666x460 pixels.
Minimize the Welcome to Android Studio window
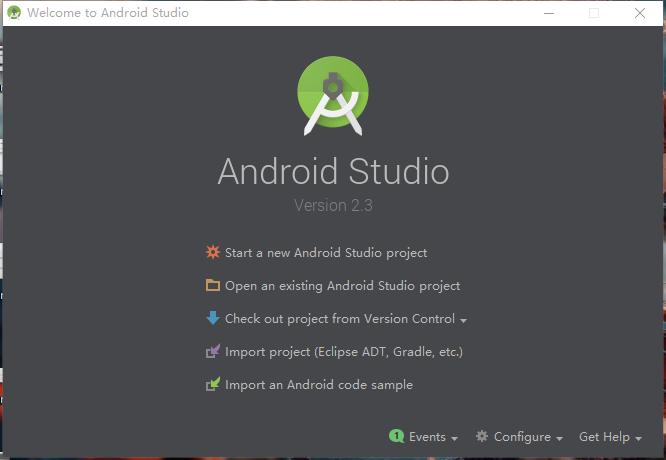pos(547,13)
